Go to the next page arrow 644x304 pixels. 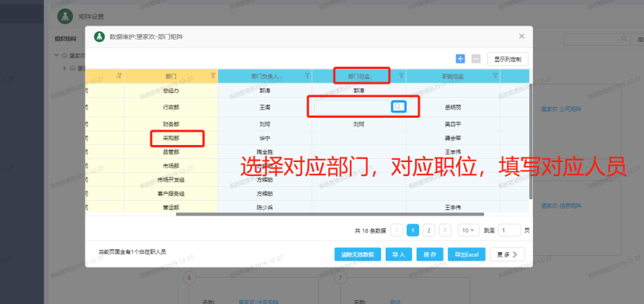(x=445, y=230)
